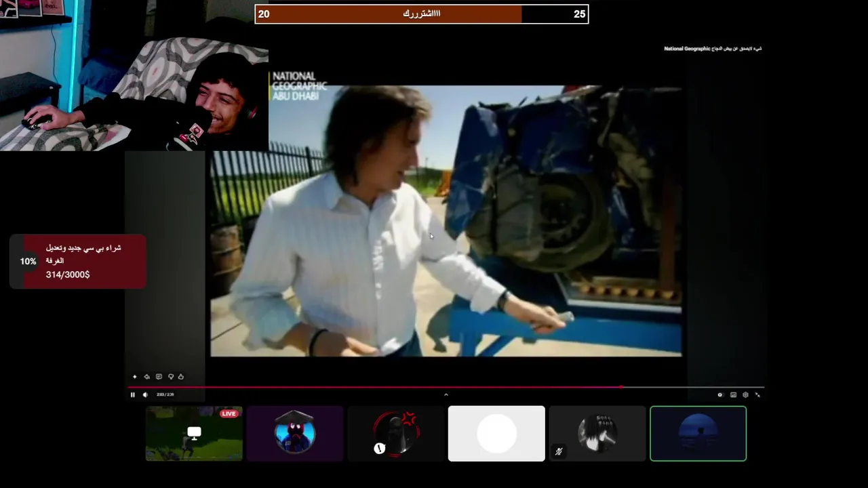Click the thumbs-down dislike icon

[x=171, y=377]
